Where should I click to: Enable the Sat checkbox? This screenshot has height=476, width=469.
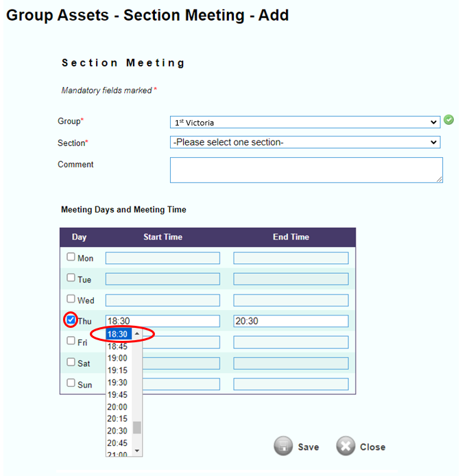(71, 362)
